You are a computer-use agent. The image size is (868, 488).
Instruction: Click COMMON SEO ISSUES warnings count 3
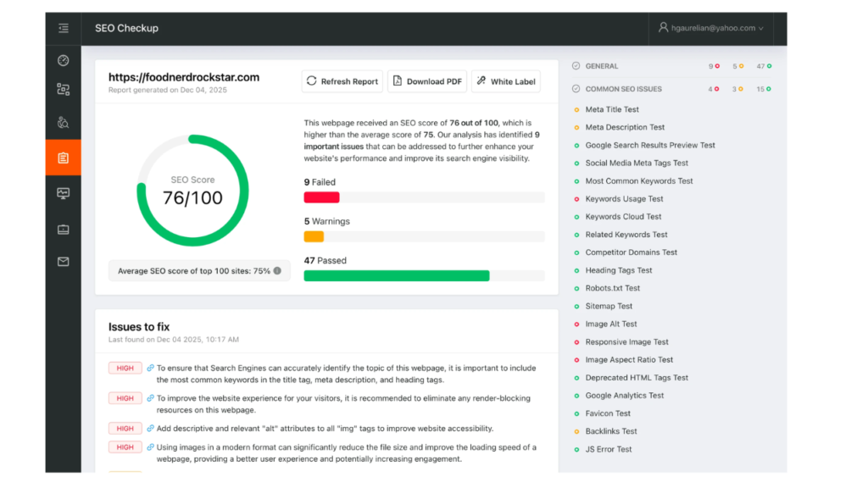pos(737,89)
